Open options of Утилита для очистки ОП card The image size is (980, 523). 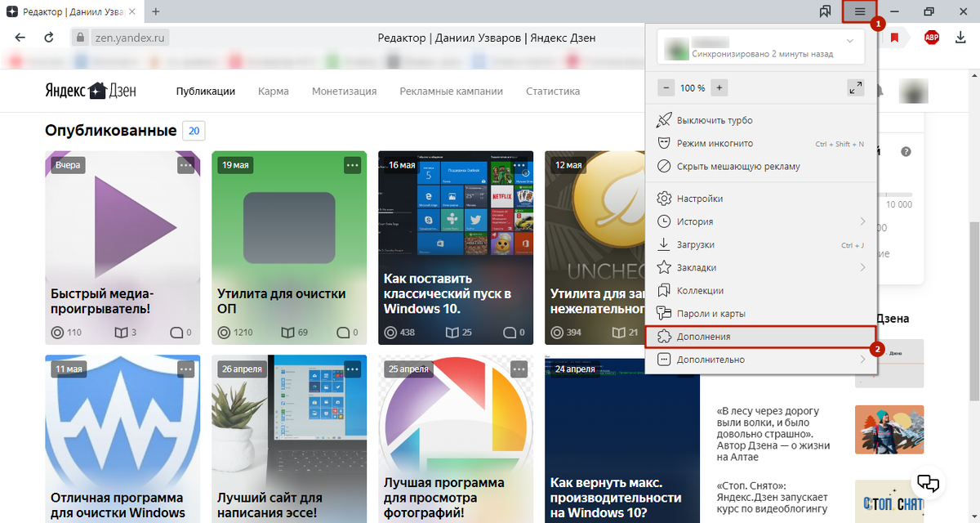pos(353,165)
